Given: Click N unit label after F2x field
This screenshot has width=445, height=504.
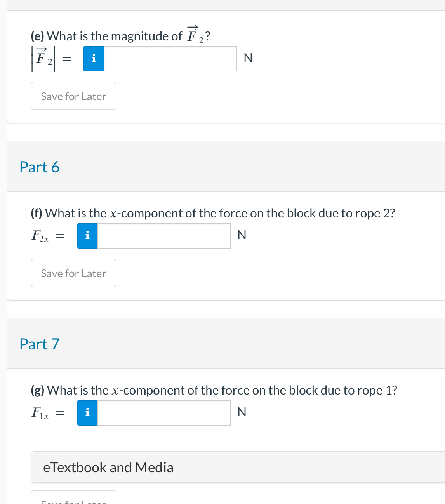Looking at the screenshot, I should (x=242, y=235).
